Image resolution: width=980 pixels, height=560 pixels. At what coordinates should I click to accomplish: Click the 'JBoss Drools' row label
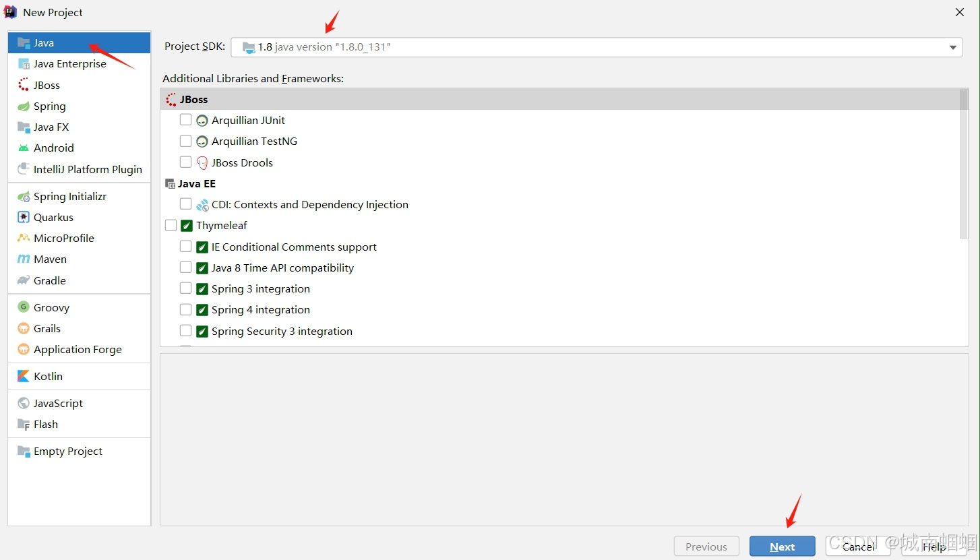[x=242, y=162]
